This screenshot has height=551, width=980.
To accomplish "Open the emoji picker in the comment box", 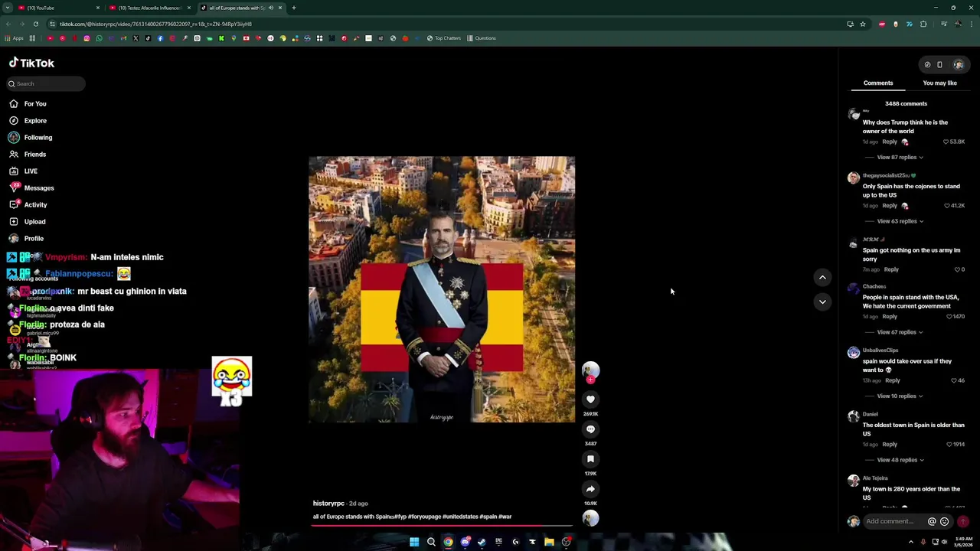I will 944,522.
